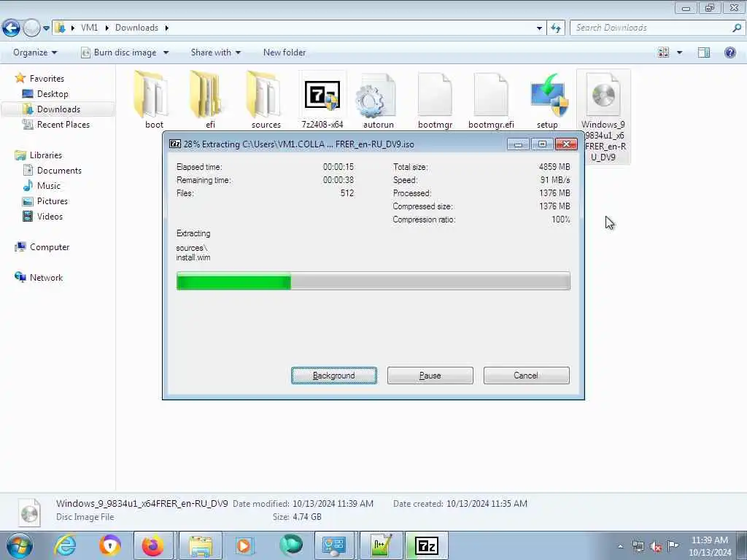Screen dimensions: 747x560
Task: Select the Windows_9 ISO disc image file
Action: [603, 117]
